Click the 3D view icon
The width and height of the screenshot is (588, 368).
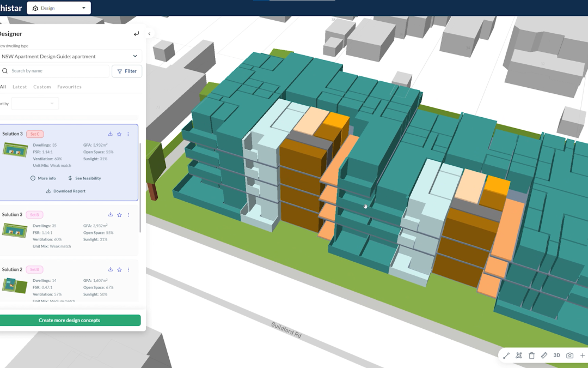556,355
